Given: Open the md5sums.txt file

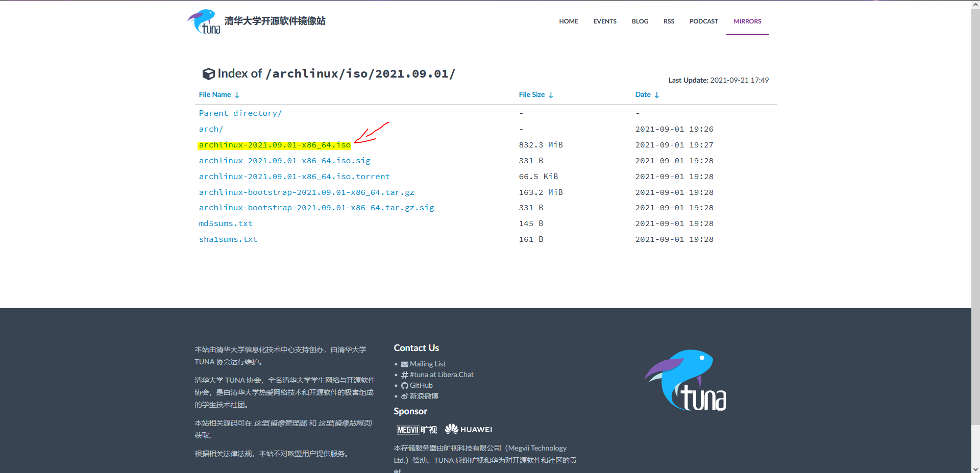Looking at the screenshot, I should click(226, 223).
